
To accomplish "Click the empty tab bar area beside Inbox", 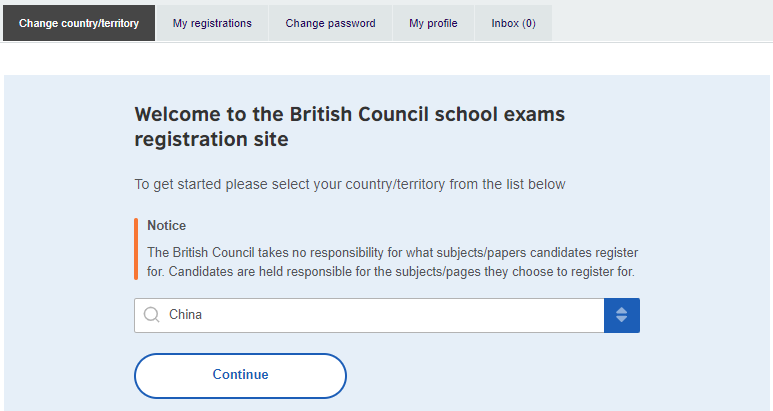I will [661, 23].
